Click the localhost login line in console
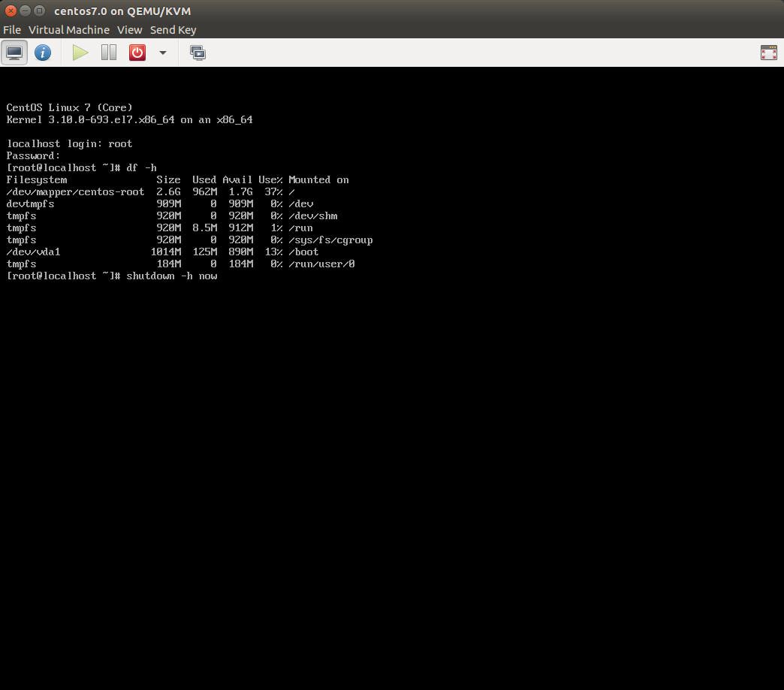 [x=69, y=144]
